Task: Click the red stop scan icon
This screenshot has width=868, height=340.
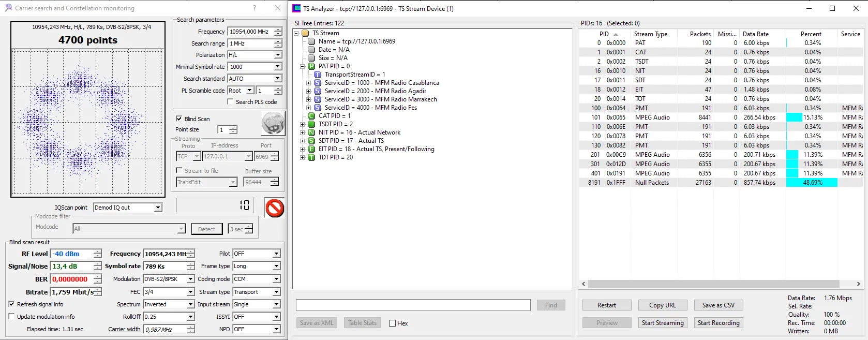Action: tap(275, 208)
